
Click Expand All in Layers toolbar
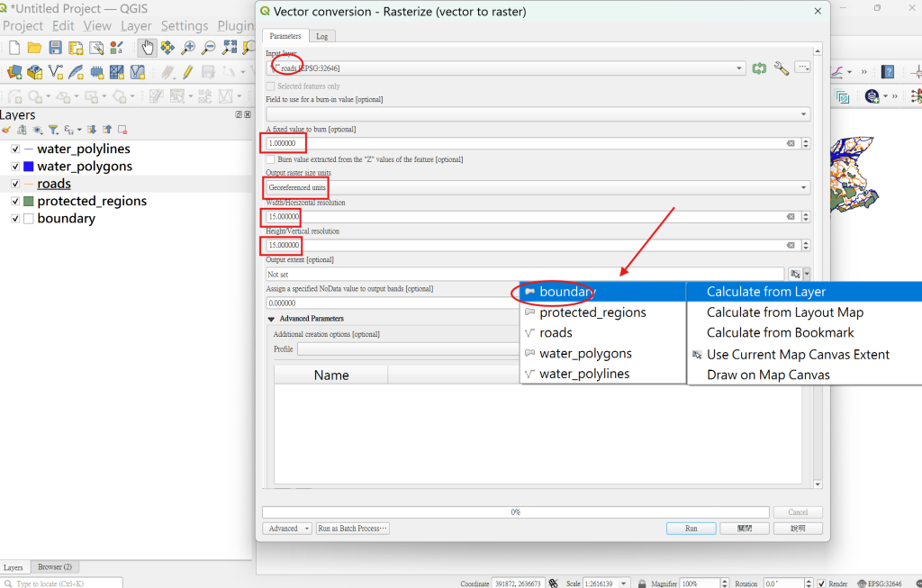click(92, 130)
